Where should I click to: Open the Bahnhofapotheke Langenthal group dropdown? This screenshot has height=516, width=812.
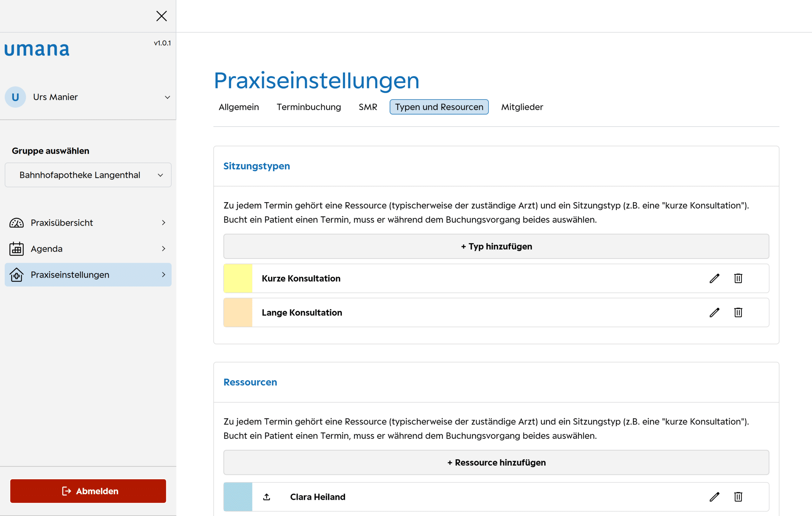88,175
